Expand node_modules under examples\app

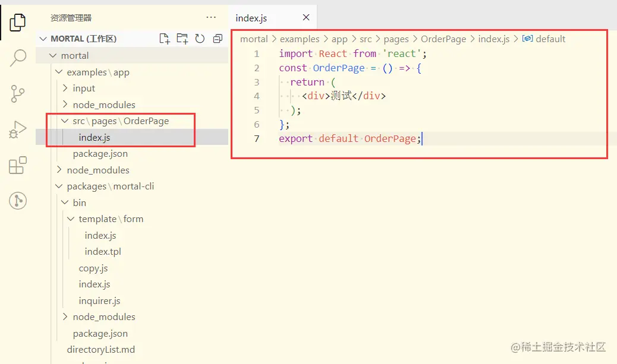click(65, 105)
